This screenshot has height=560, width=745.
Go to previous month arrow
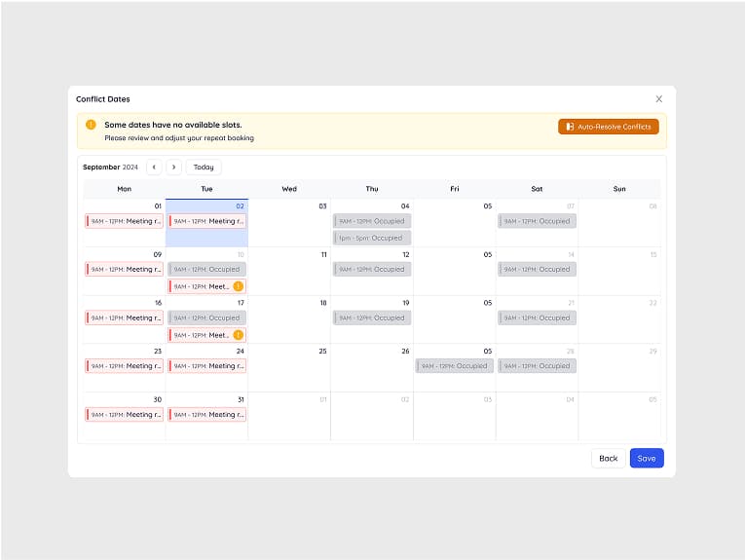click(154, 168)
